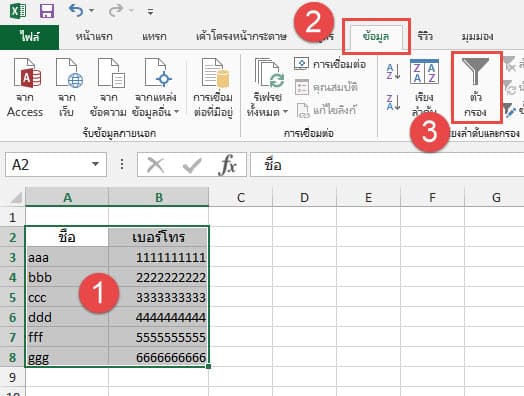Viewport: 524px width, 396px height.
Task: Click the Select All corner triangle
Action: coord(15,197)
